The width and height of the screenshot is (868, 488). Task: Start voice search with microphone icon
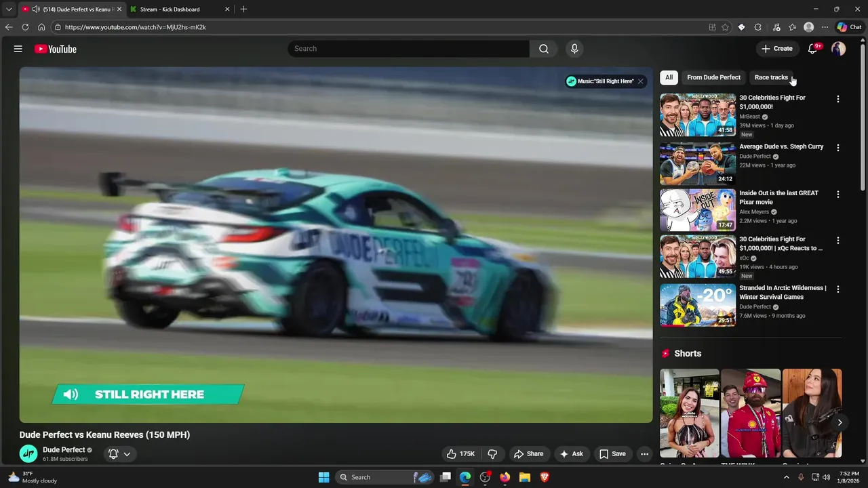(x=574, y=49)
